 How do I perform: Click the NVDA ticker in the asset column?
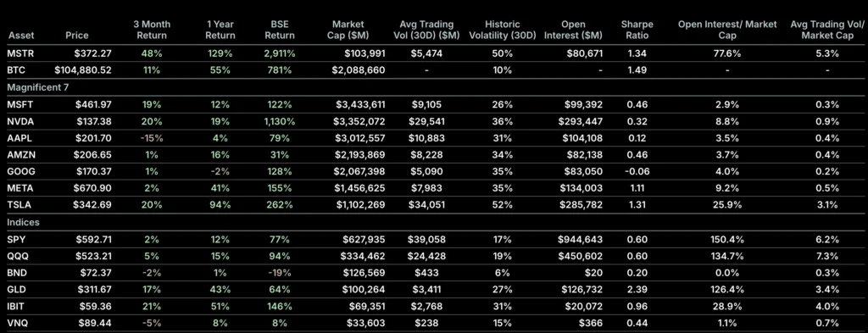click(19, 121)
